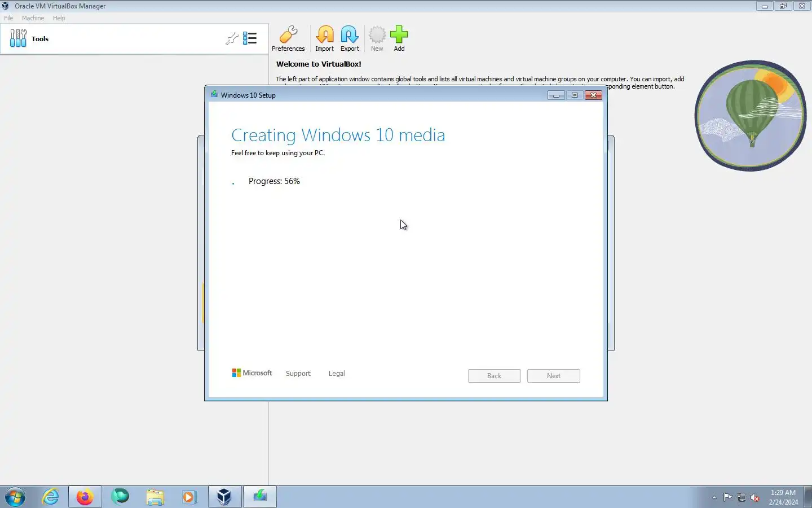The height and width of the screenshot is (508, 812).
Task: Open the Help menu
Action: 59,18
